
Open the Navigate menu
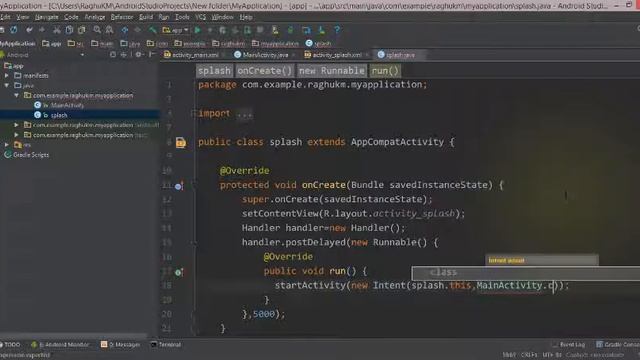click(x=47, y=17)
